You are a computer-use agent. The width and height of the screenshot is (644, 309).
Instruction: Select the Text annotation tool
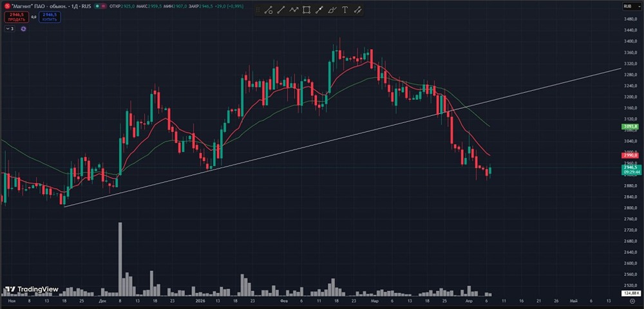tap(345, 10)
